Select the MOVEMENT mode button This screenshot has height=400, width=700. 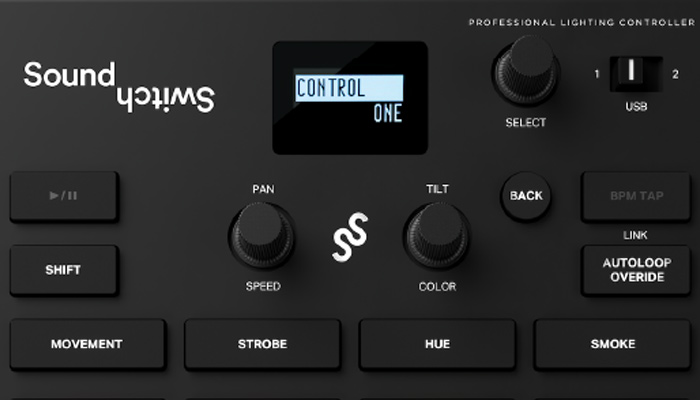point(88,344)
